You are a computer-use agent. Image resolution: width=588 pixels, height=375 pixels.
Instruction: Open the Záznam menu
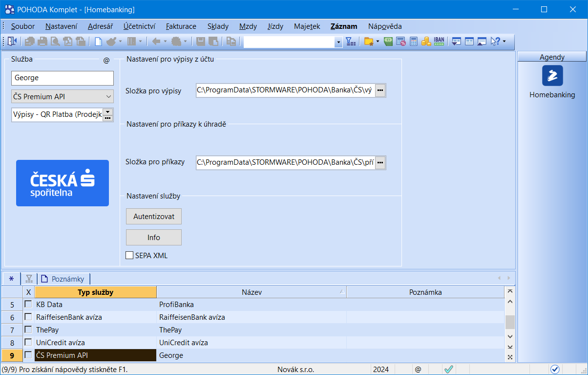click(344, 26)
